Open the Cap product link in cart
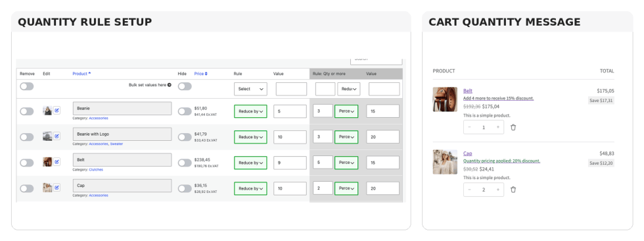The height and width of the screenshot is (241, 644). pos(468,153)
